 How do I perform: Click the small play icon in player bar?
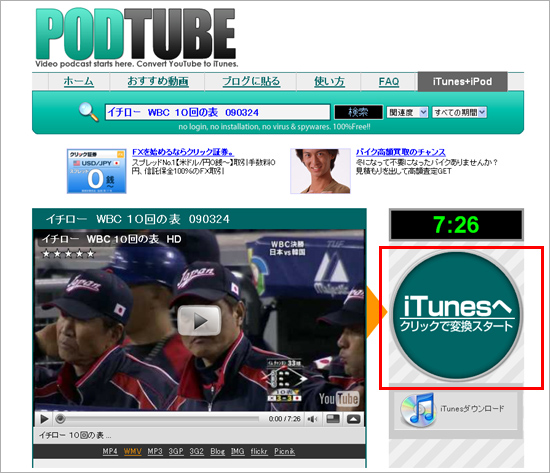coord(44,419)
